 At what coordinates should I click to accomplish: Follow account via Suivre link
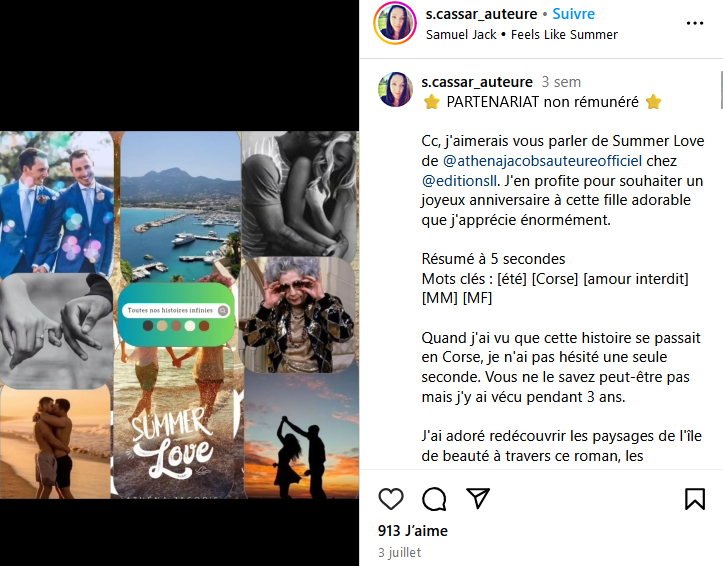[574, 14]
